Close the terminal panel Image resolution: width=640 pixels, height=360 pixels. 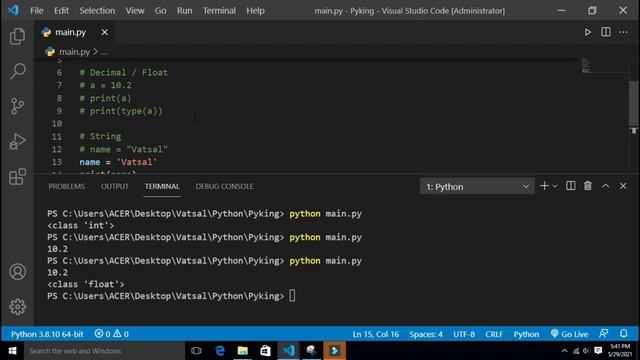(x=623, y=186)
